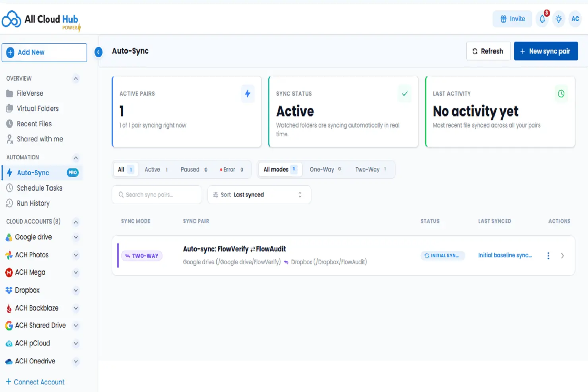
Task: Open the Auto-Sync sidebar item
Action: pyautogui.click(x=42, y=173)
